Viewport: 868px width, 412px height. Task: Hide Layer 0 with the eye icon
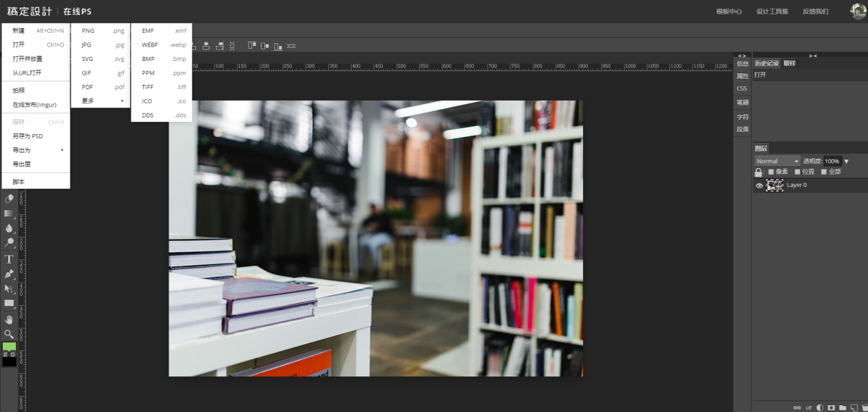click(759, 185)
